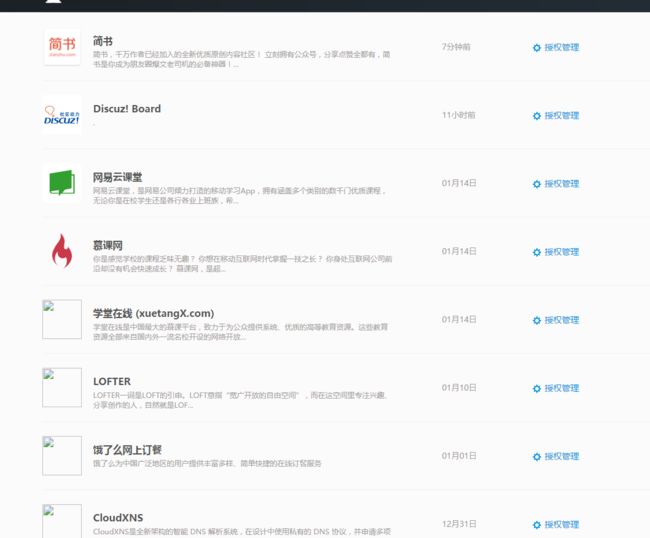Click the LOFTER title text
This screenshot has width=650, height=538.
click(x=112, y=381)
